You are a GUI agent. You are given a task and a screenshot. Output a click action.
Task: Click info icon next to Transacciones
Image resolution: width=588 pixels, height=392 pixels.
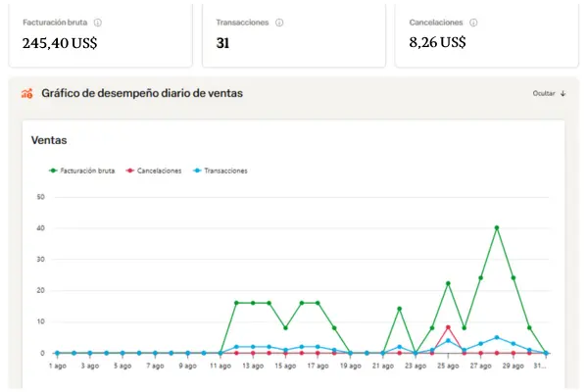point(280,22)
